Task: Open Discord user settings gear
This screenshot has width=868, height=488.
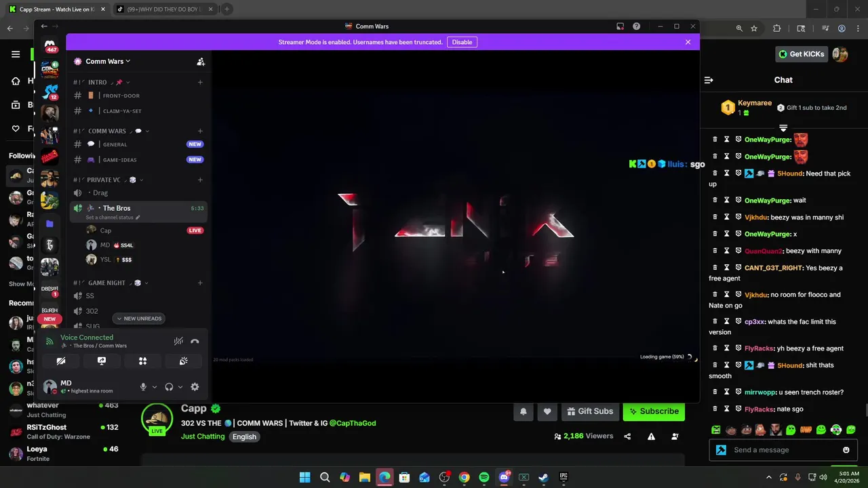Action: point(195,387)
